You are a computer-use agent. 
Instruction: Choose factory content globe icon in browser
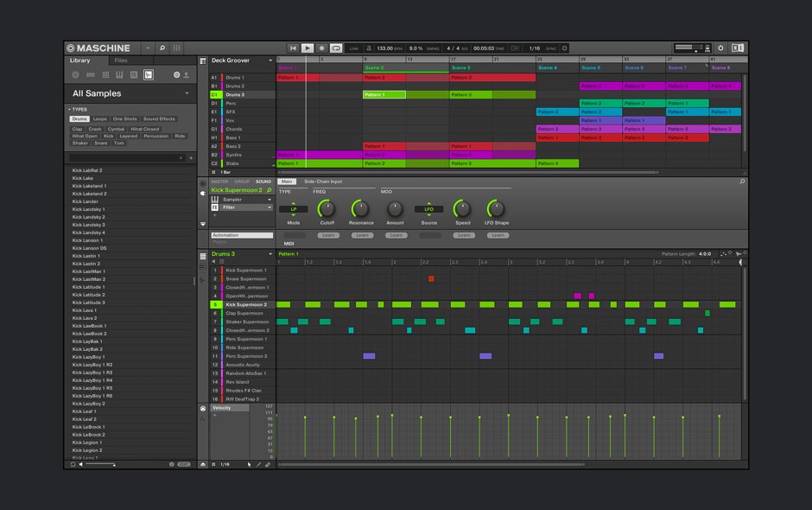pos(176,74)
